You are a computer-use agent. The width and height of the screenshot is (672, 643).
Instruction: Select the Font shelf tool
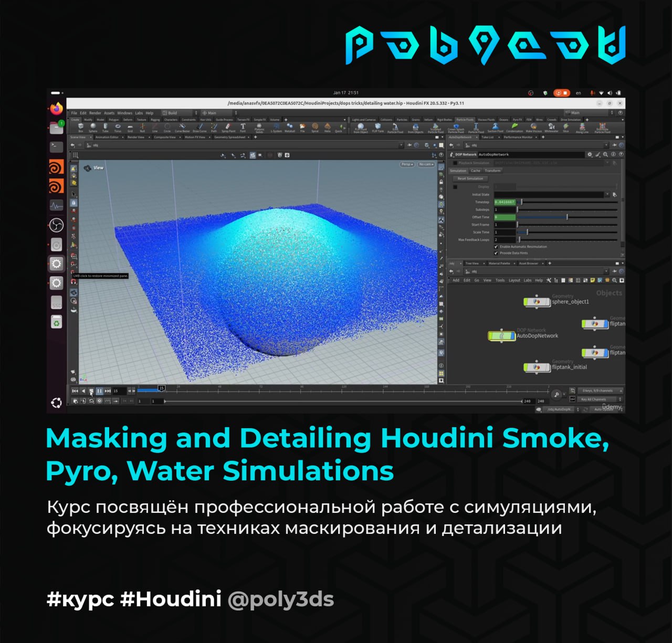click(243, 128)
